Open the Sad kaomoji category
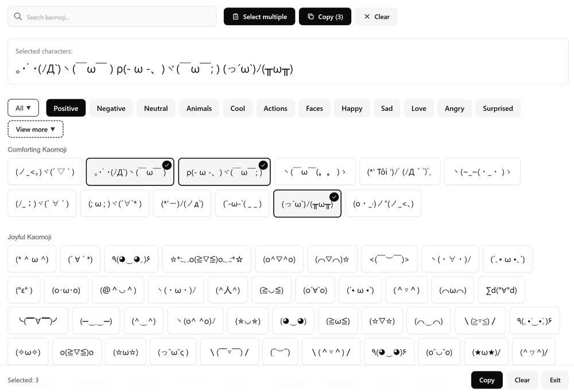Viewport: 574px width, 392px height. point(387,108)
